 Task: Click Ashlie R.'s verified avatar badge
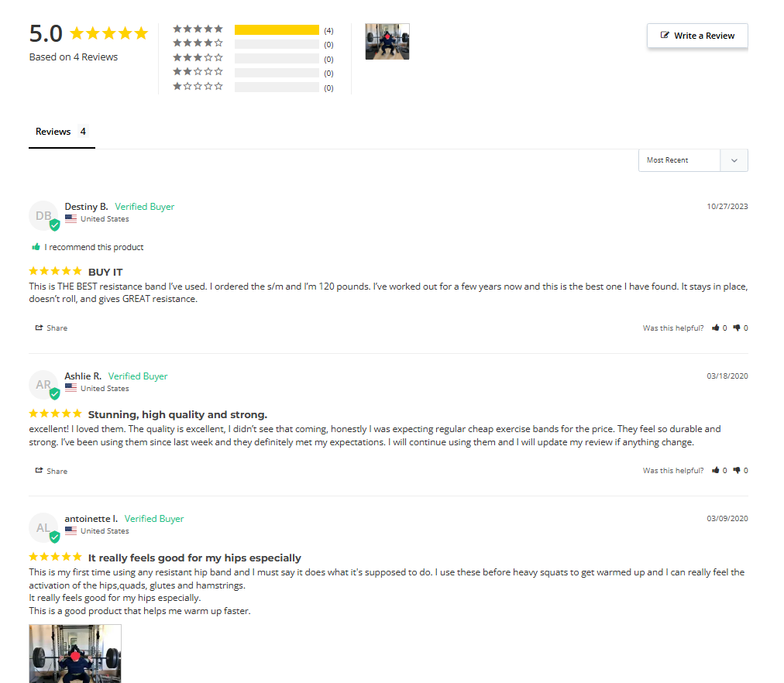tap(54, 394)
